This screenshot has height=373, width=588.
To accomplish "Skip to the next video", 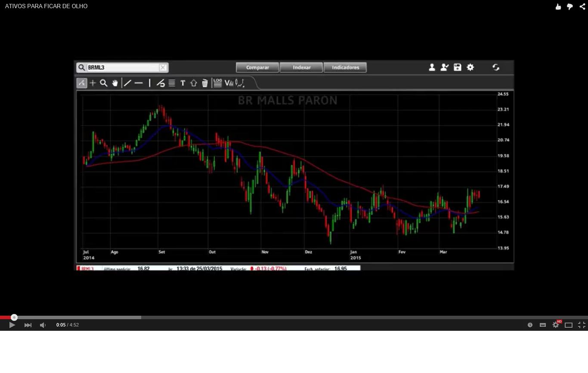I will 28,325.
